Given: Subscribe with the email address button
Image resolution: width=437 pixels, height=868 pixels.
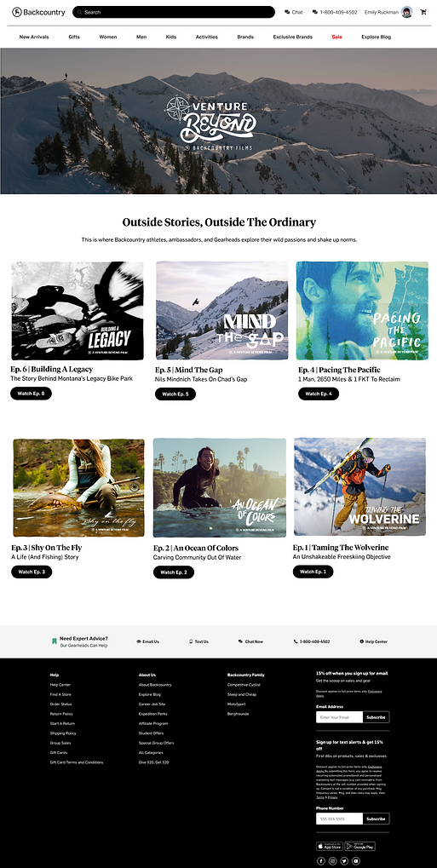Looking at the screenshot, I should (x=376, y=717).
